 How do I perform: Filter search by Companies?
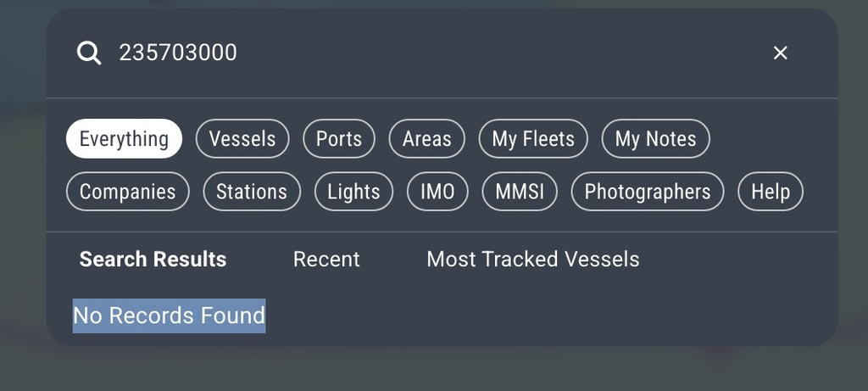pos(128,192)
